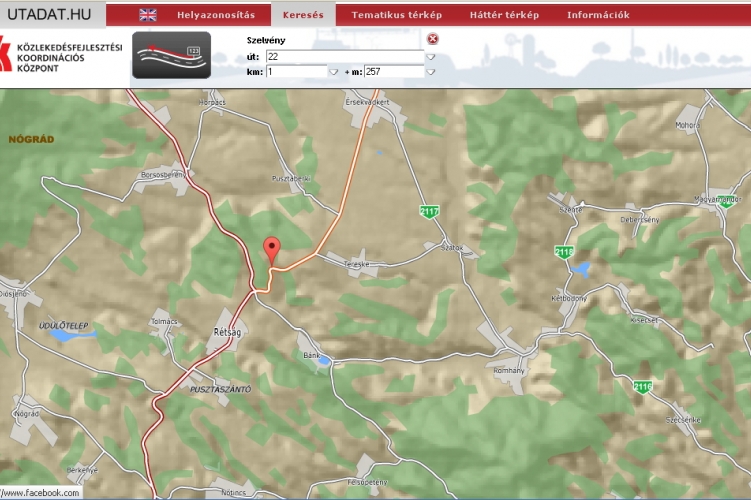Click the út input field containing 22
The width and height of the screenshot is (751, 500).
point(343,57)
